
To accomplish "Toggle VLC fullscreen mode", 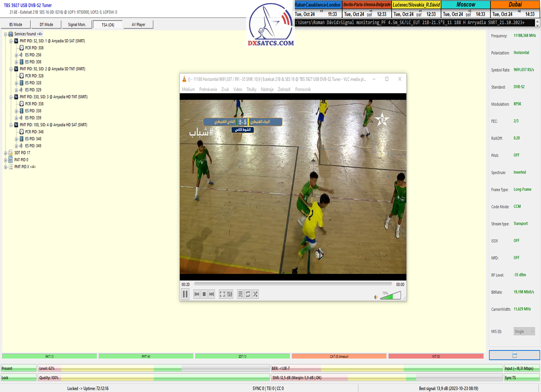I will (x=222, y=294).
